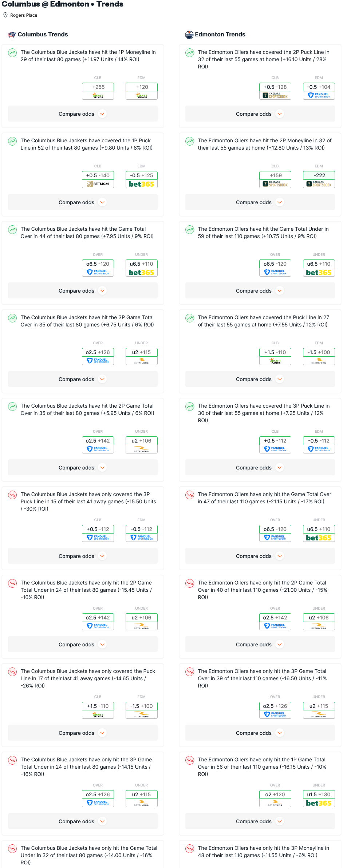Click upward trend icon beside Columbus 1P Moneyline
The image size is (343, 868).
click(x=12, y=53)
